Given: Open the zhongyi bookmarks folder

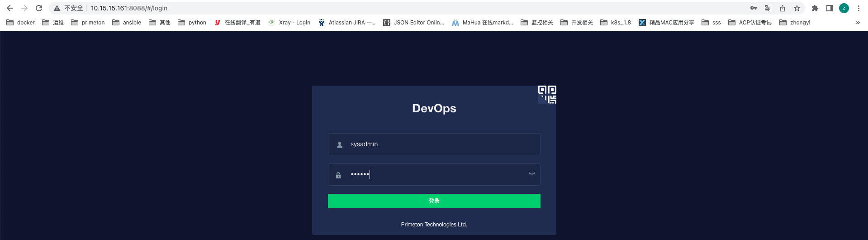Looking at the screenshot, I should pyautogui.click(x=795, y=22).
